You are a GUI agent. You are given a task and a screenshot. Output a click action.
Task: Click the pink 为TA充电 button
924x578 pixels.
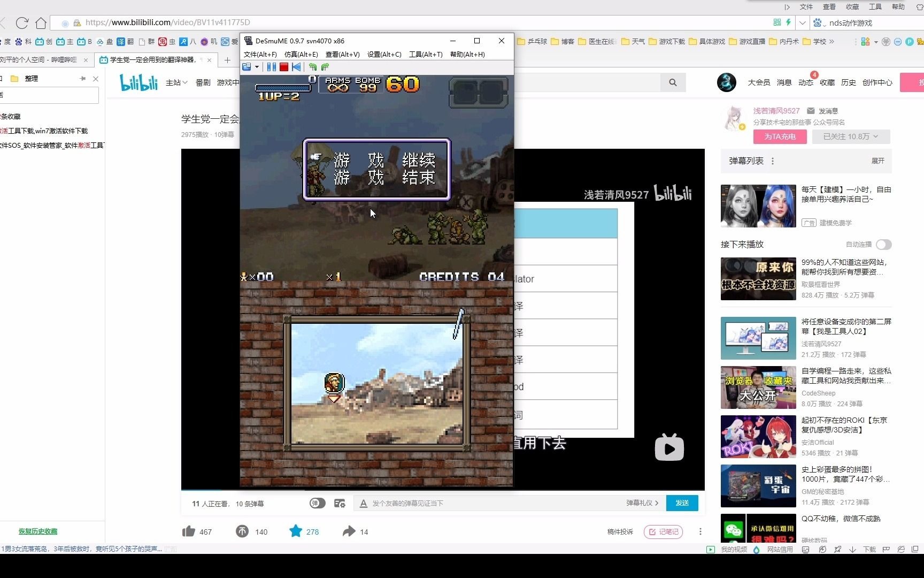[780, 136]
